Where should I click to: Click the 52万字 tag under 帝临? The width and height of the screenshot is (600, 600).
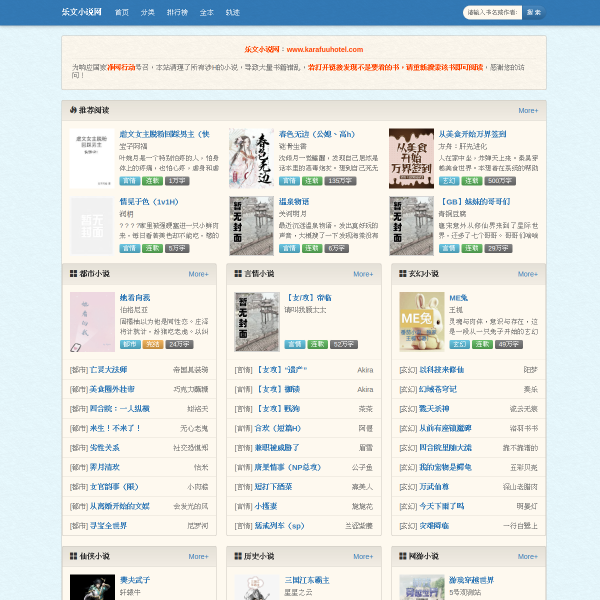[344, 344]
